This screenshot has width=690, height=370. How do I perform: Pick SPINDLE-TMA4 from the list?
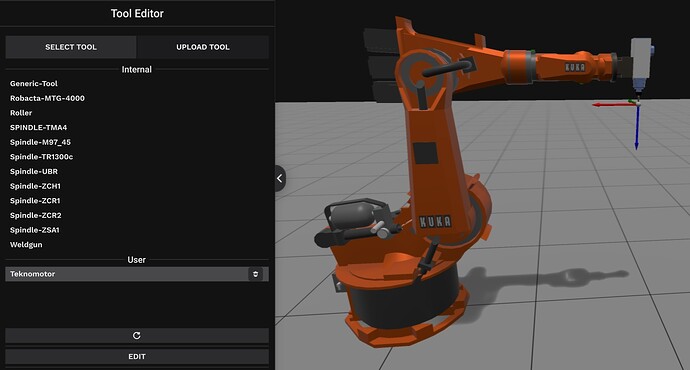[39, 128]
